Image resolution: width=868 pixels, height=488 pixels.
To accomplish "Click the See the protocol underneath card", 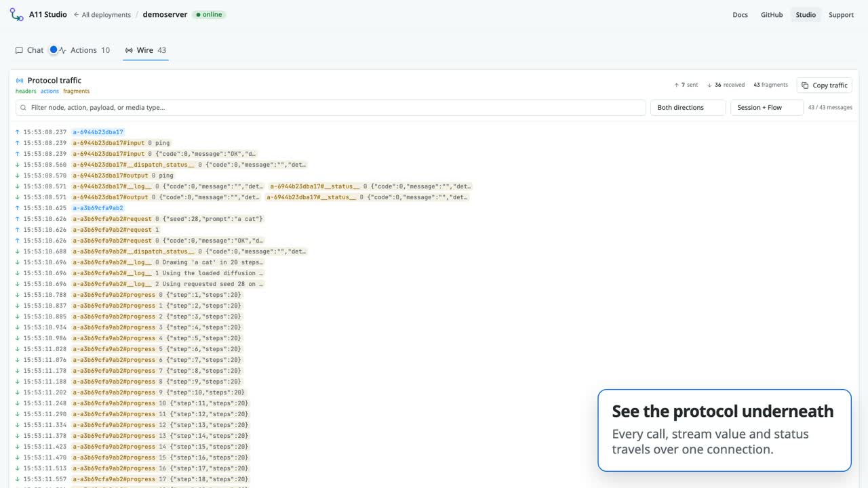I will pos(724,430).
